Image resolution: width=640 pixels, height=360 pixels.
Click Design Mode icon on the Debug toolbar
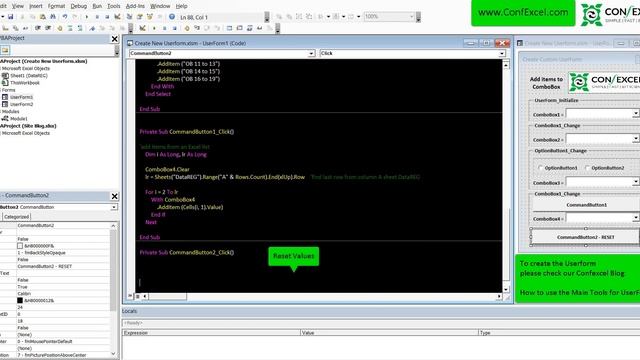(142, 28)
